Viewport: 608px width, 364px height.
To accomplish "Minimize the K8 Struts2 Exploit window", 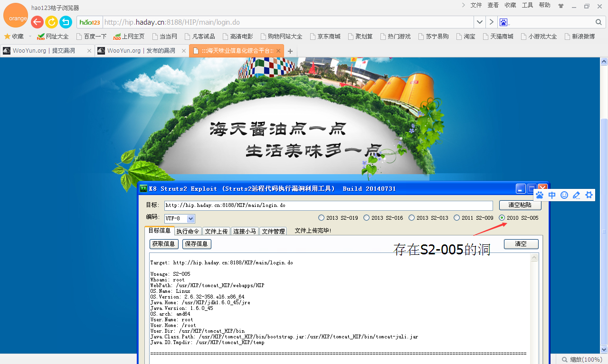I will point(521,189).
